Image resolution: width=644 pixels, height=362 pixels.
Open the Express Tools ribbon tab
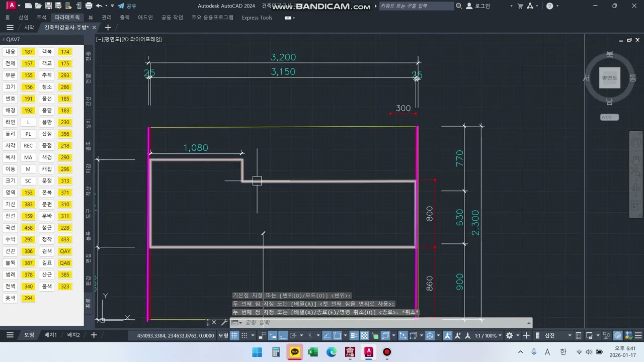257,18
